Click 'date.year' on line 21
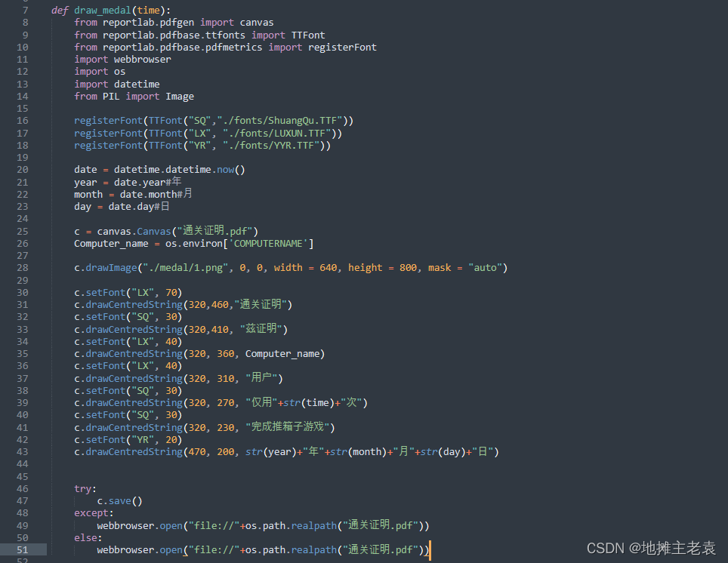 point(140,183)
